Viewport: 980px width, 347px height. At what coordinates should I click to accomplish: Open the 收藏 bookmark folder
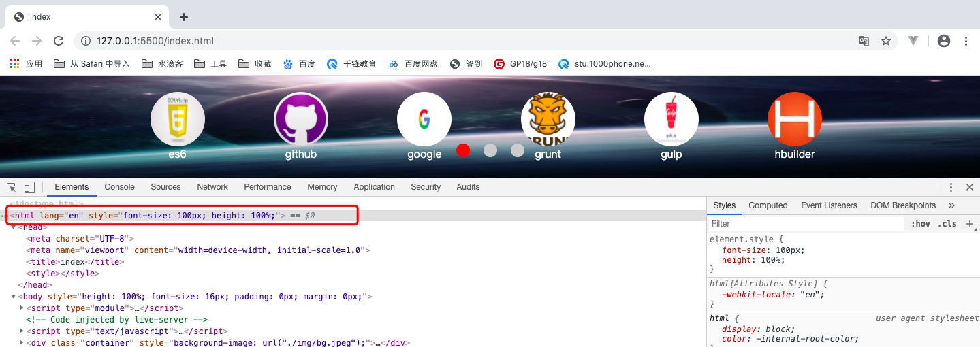[255, 64]
